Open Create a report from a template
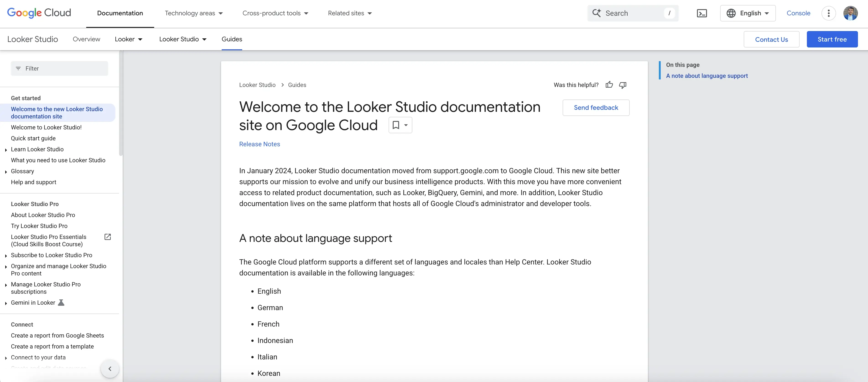This screenshot has height=382, width=868. pos(52,346)
